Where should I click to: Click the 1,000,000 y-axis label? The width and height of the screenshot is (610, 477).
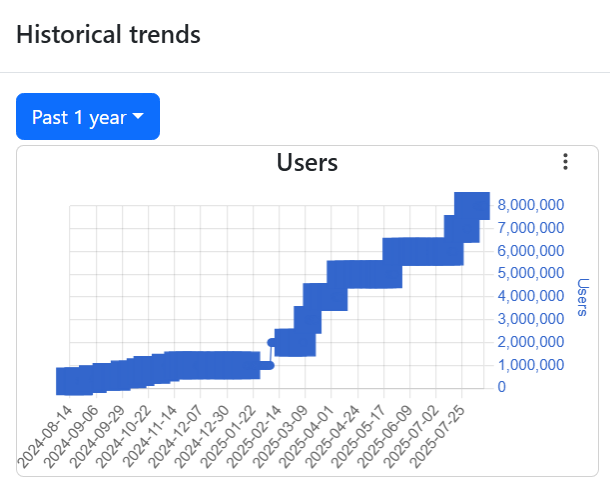(x=532, y=364)
